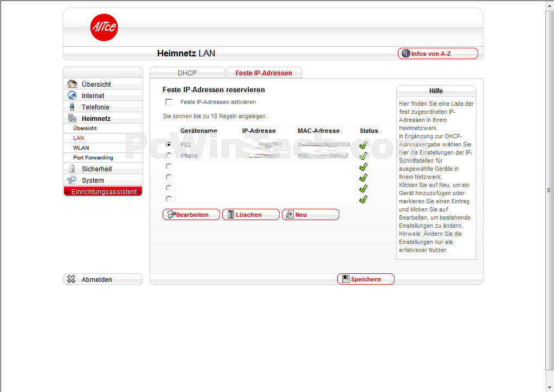Open the Feste IP-Adressen tab

click(x=264, y=73)
